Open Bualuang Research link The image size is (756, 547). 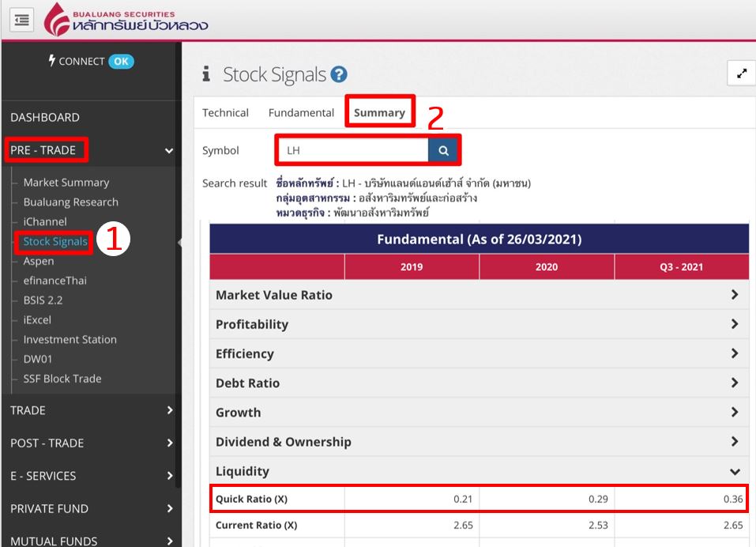70,202
